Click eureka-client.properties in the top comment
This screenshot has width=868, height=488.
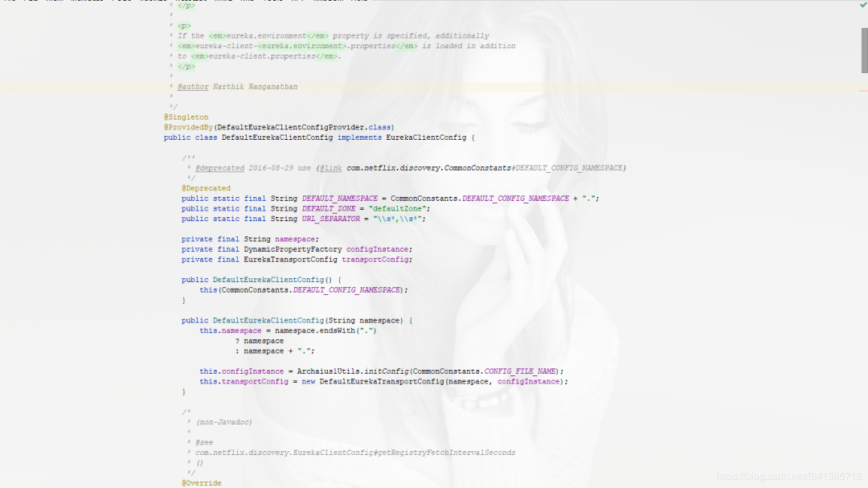[x=262, y=56]
